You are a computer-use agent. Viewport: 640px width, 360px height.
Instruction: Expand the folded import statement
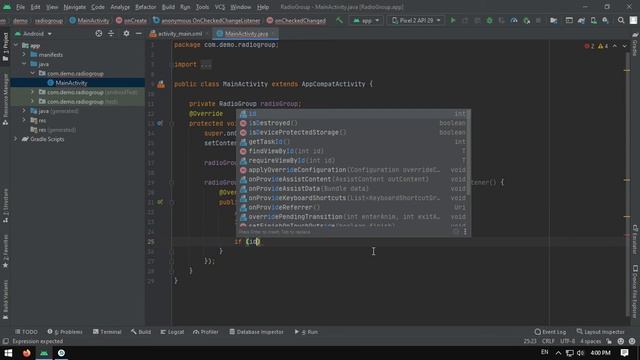click(x=206, y=64)
